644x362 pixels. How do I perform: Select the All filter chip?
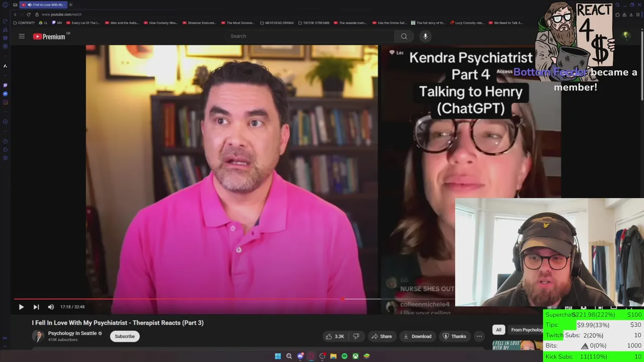499,330
